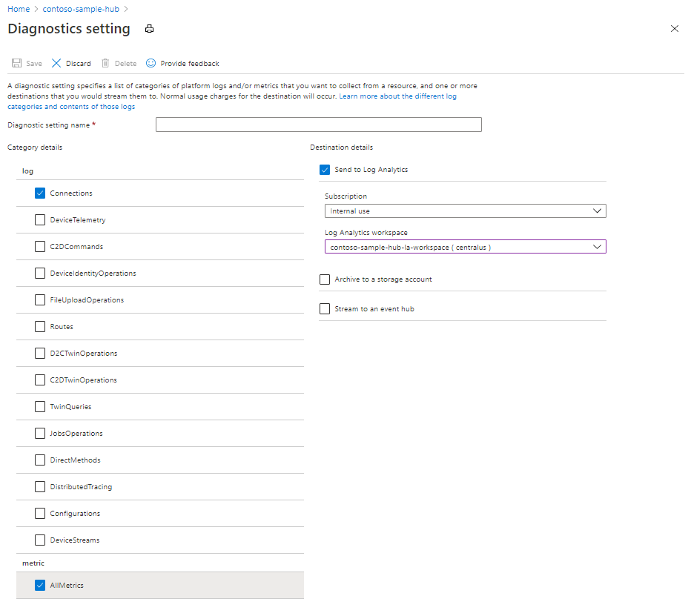Click the Destination details heading
Image resolution: width=691 pixels, height=616 pixels.
342,148
